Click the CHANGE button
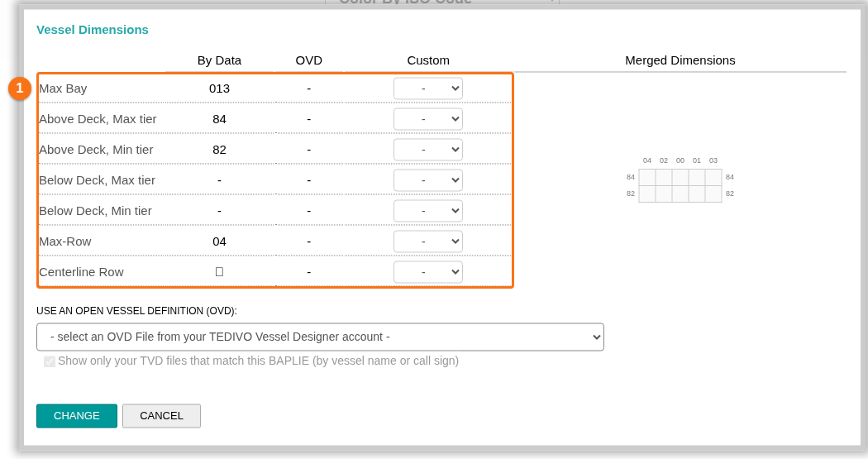This screenshot has height=459, width=868. (x=77, y=416)
